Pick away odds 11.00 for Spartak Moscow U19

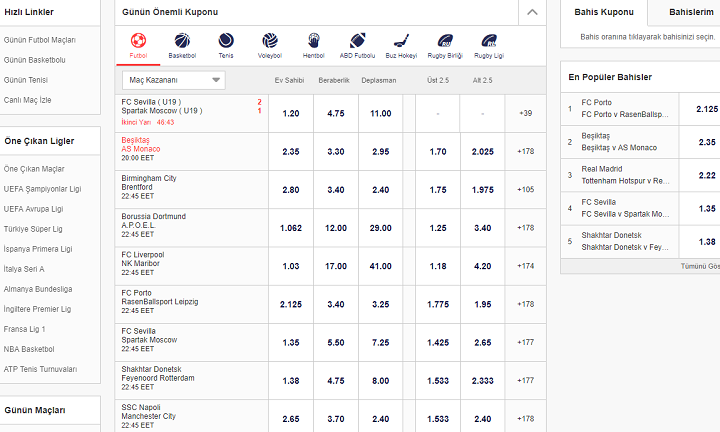tap(381, 113)
